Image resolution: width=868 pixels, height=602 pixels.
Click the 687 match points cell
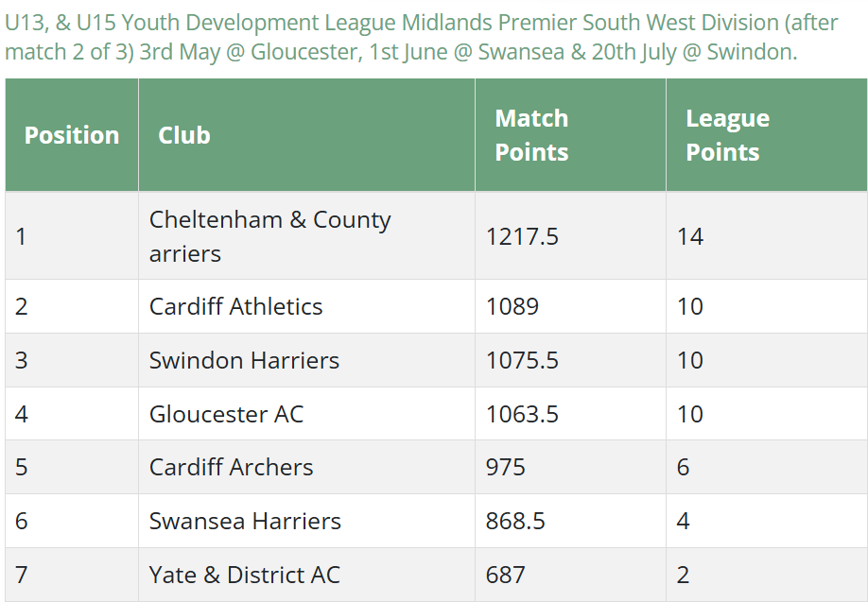[570, 575]
